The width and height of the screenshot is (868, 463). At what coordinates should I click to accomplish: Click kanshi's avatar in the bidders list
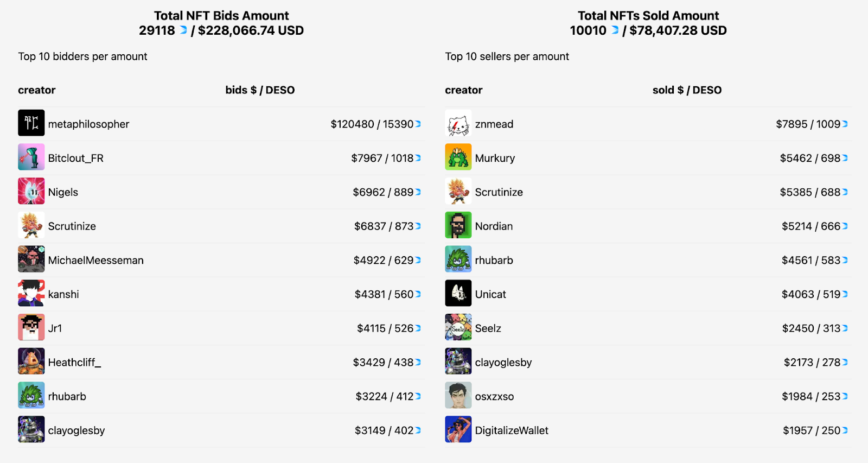(31, 294)
